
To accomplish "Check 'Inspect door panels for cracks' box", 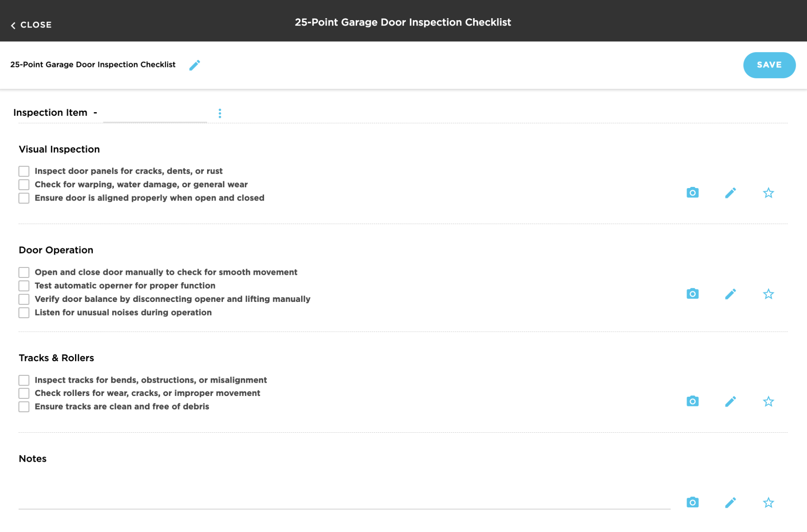I will tap(24, 171).
